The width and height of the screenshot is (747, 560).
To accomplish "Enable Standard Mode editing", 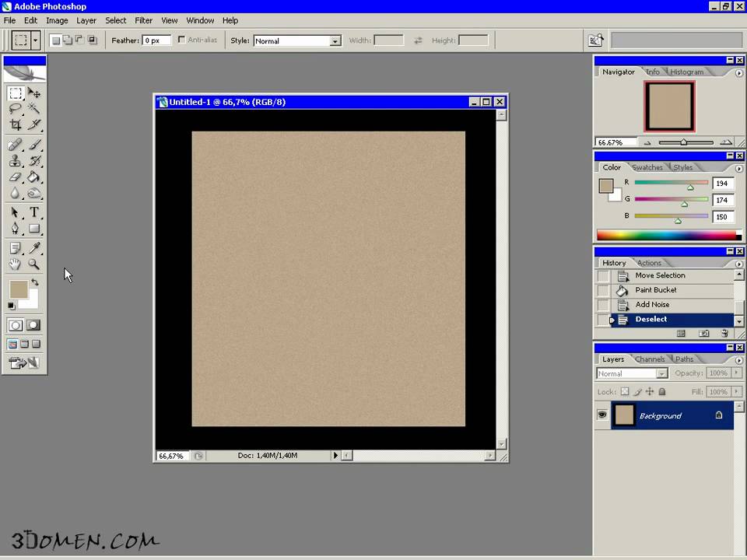I will (16, 325).
